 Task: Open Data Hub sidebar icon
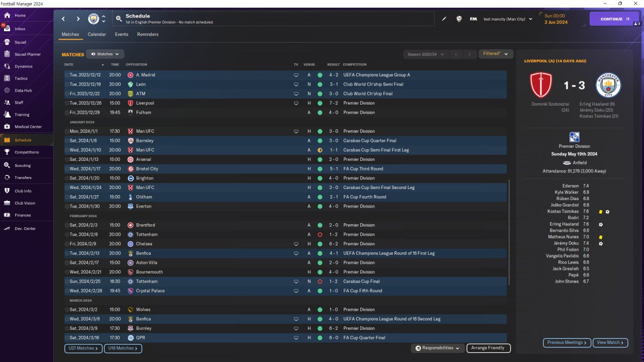click(7, 90)
